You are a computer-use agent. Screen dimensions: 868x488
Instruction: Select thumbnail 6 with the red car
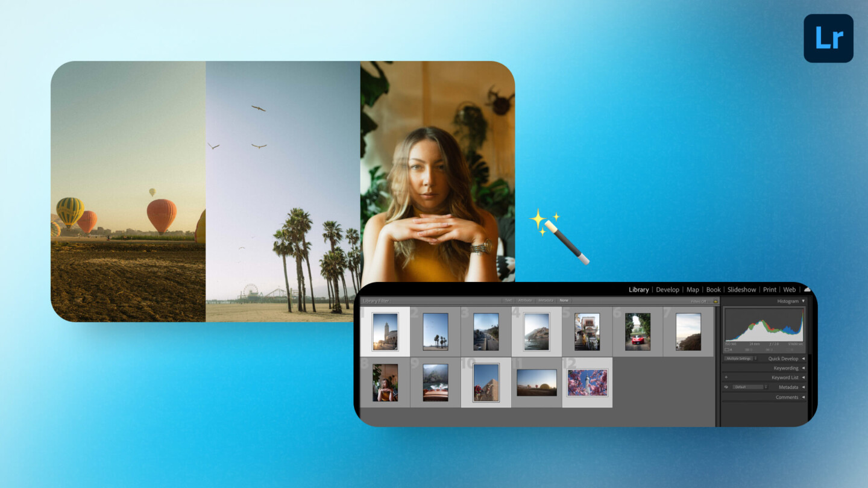638,331
